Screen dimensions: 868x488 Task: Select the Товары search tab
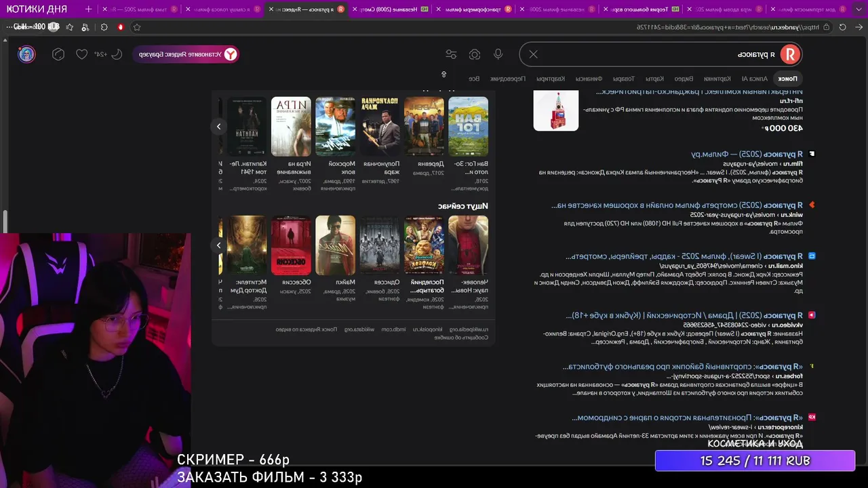coord(624,79)
